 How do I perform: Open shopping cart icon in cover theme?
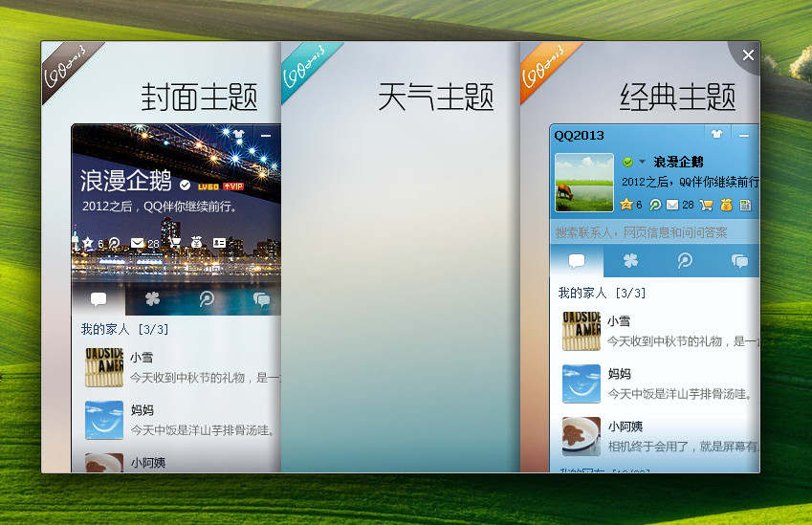pos(175,242)
